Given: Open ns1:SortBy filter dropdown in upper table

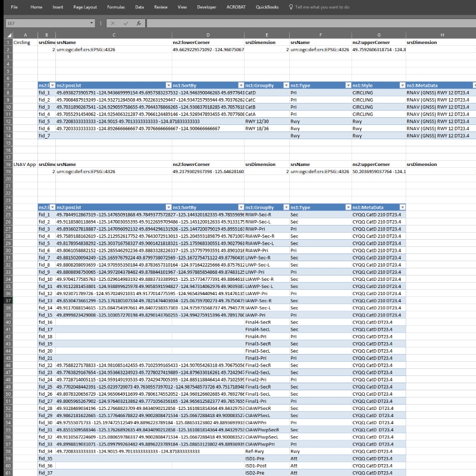Looking at the screenshot, I should 240,86.
